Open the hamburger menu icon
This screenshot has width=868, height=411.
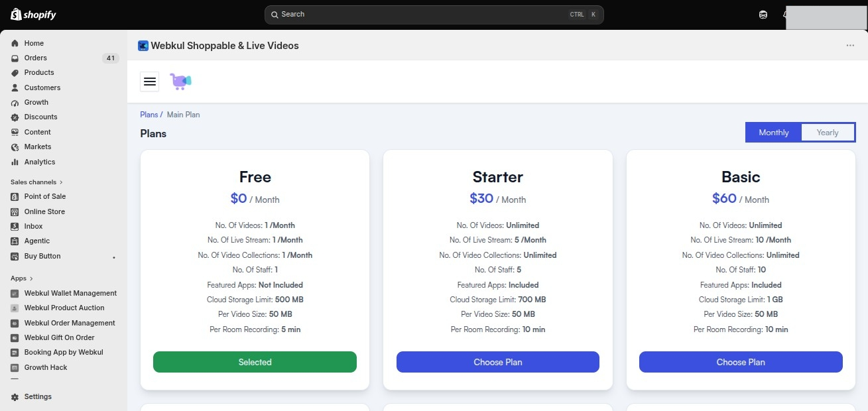(150, 81)
